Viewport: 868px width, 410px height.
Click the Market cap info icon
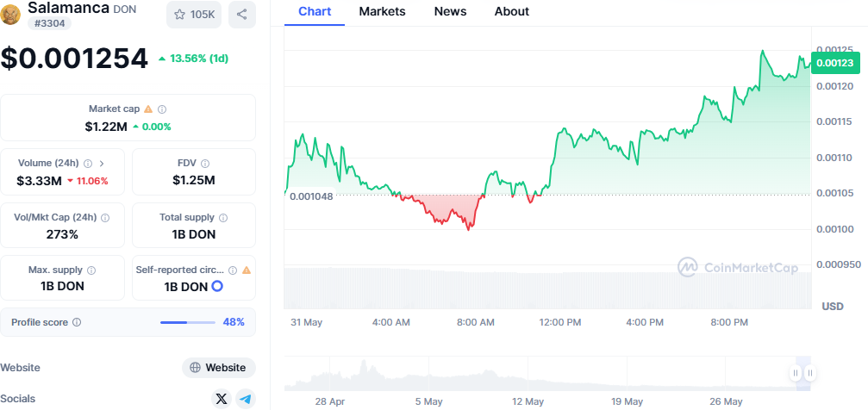click(x=162, y=109)
